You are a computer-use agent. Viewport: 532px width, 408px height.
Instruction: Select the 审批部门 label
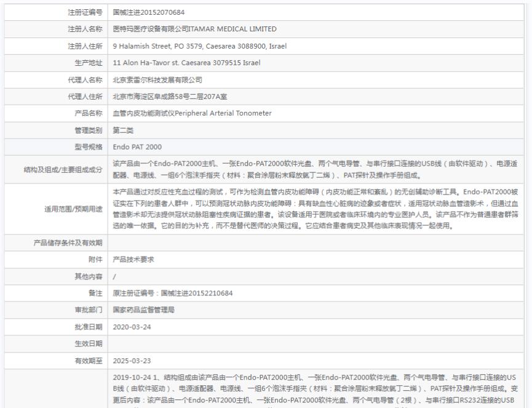pyautogui.click(x=88, y=310)
